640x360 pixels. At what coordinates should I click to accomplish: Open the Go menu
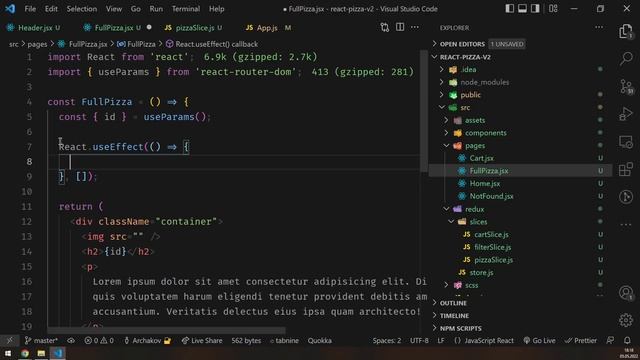click(136, 9)
